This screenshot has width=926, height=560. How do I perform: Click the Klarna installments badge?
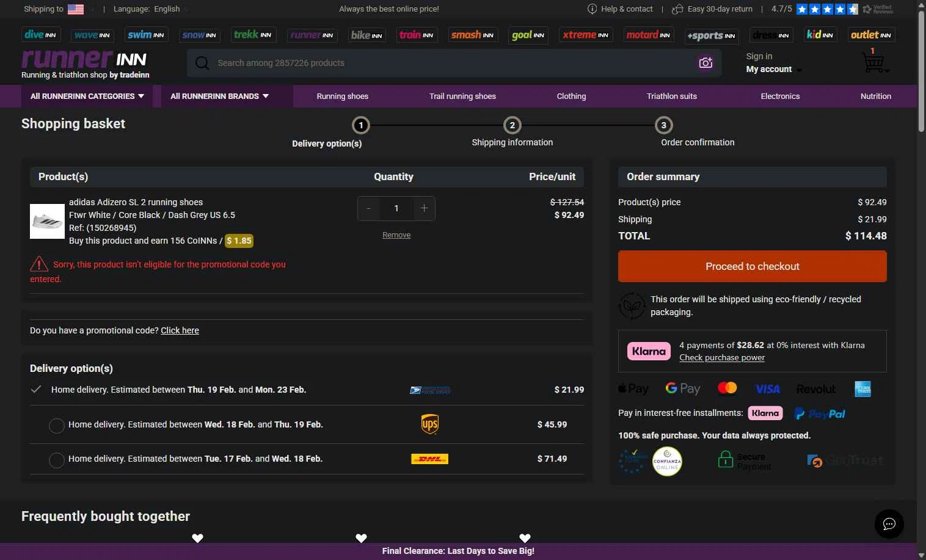pos(765,413)
